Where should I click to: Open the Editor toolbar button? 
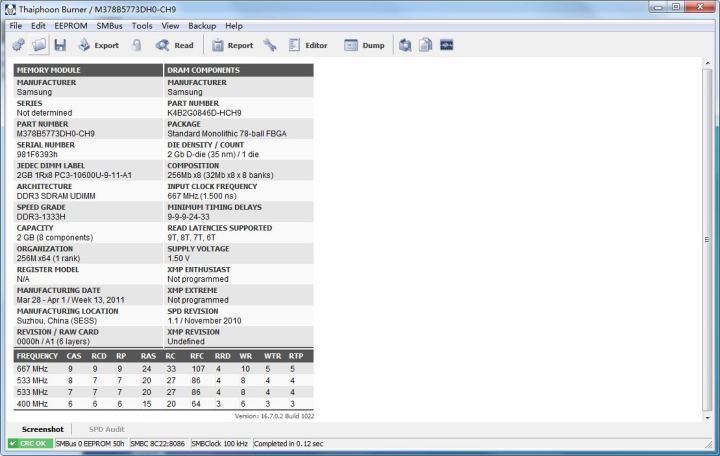308,45
